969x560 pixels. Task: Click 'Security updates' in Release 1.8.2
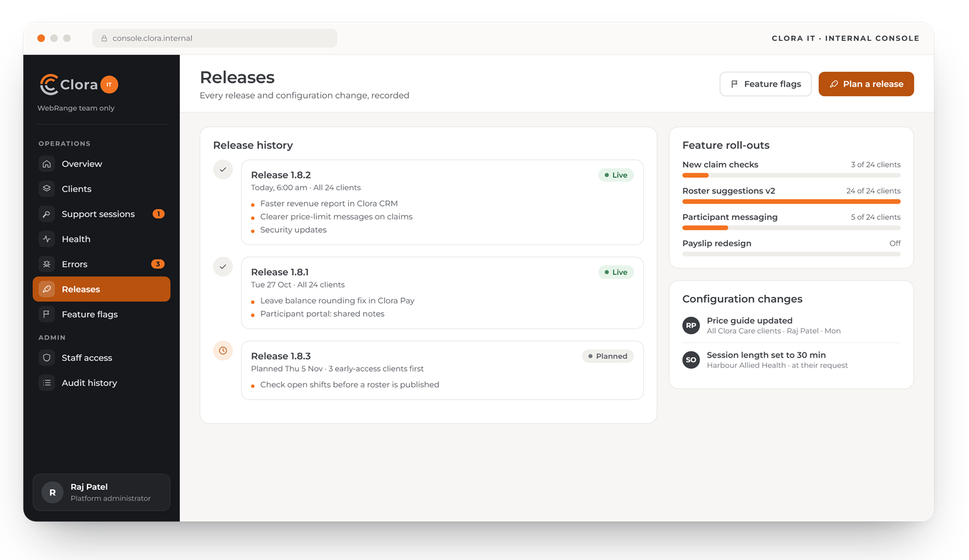[293, 230]
